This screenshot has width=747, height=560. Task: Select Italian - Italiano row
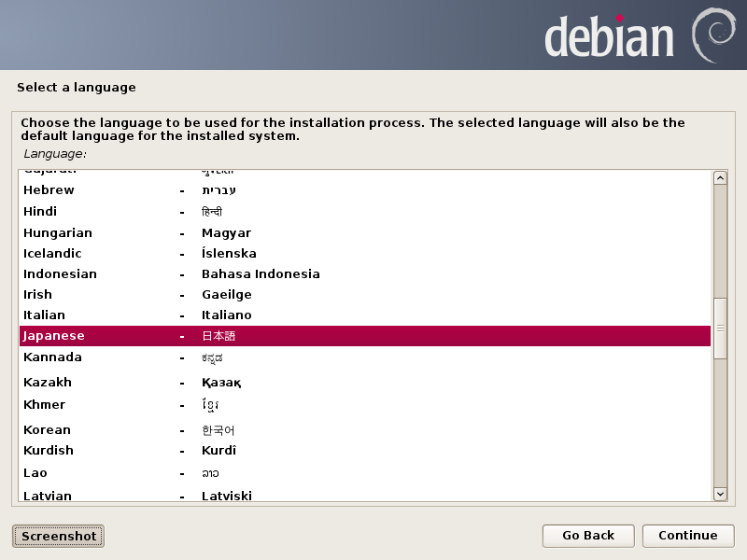[44, 315]
